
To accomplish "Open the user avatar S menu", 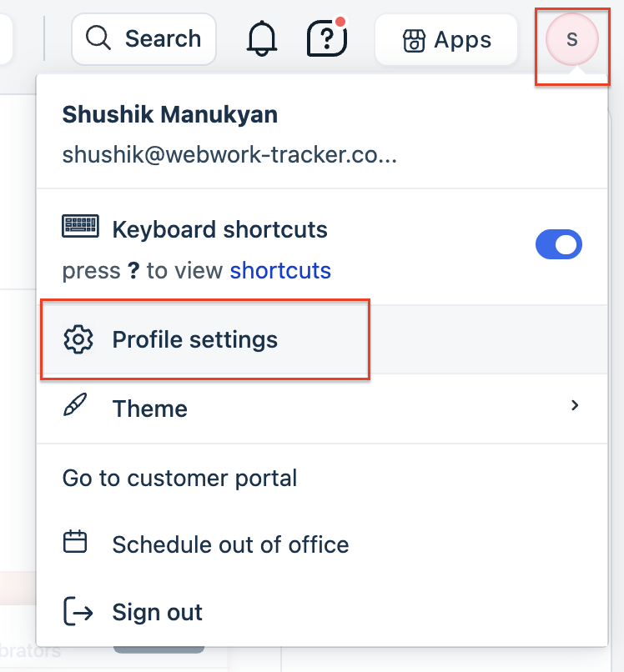I will (x=572, y=39).
